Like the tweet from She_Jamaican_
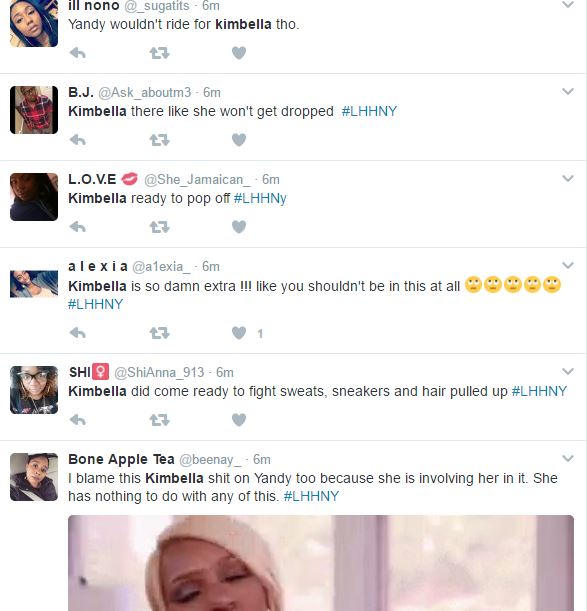 tap(239, 226)
